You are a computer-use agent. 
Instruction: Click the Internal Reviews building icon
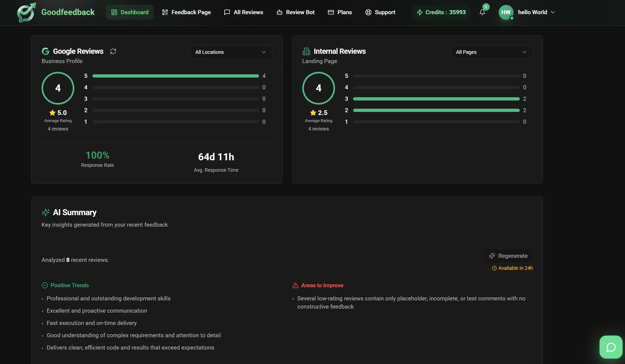pos(306,51)
